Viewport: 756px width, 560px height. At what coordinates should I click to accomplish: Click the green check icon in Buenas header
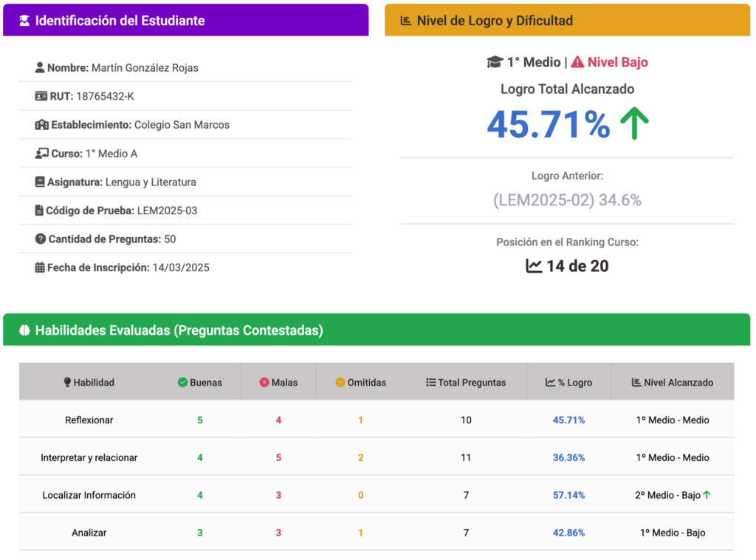pyautogui.click(x=182, y=383)
